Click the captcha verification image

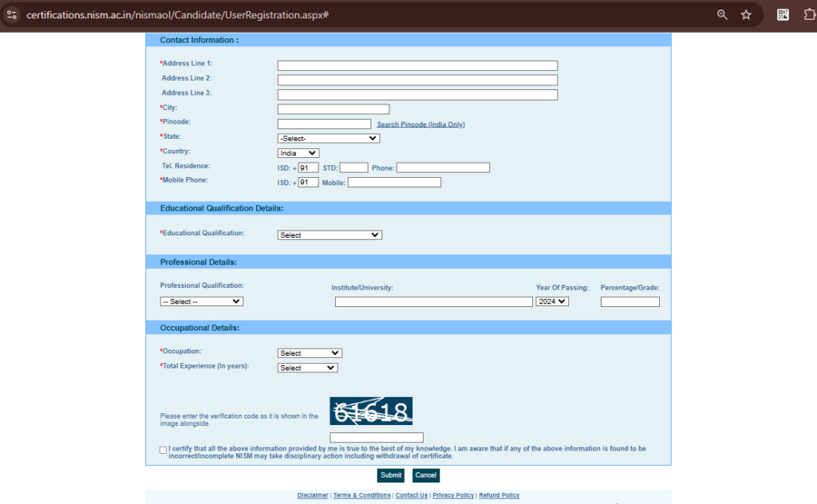tap(371, 411)
